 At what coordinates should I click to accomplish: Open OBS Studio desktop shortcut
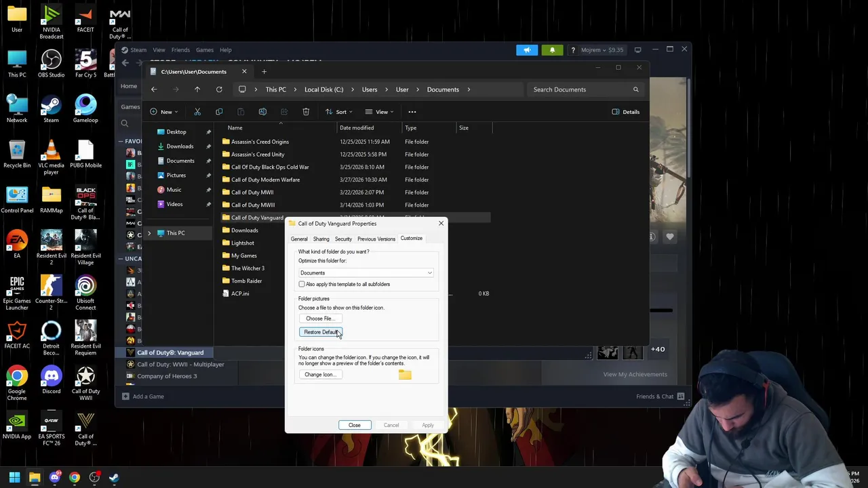pos(51,64)
